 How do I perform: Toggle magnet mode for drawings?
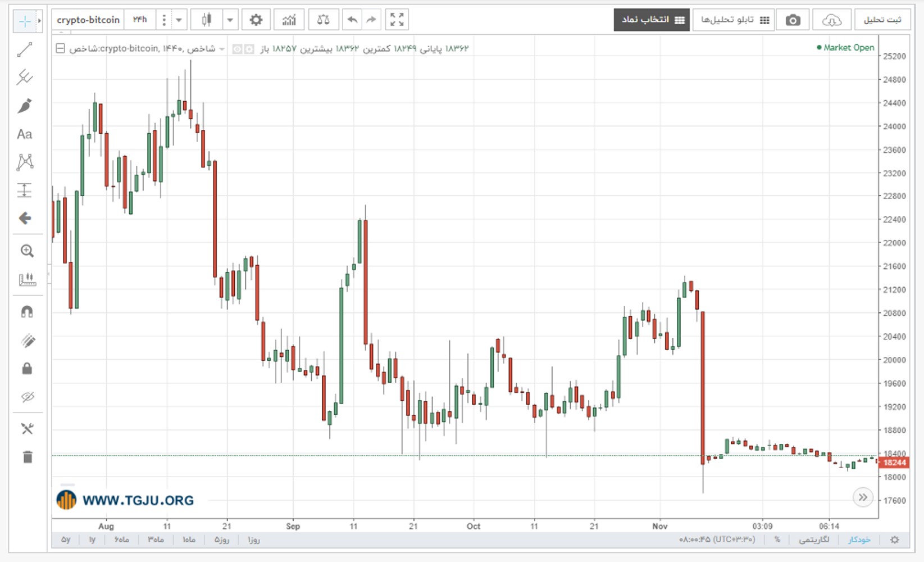click(x=27, y=312)
